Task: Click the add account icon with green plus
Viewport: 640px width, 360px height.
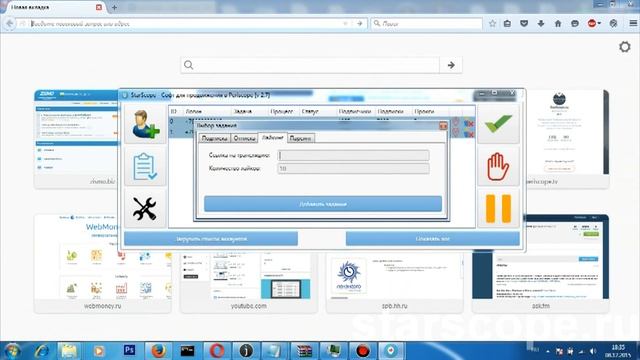Action: click(145, 124)
